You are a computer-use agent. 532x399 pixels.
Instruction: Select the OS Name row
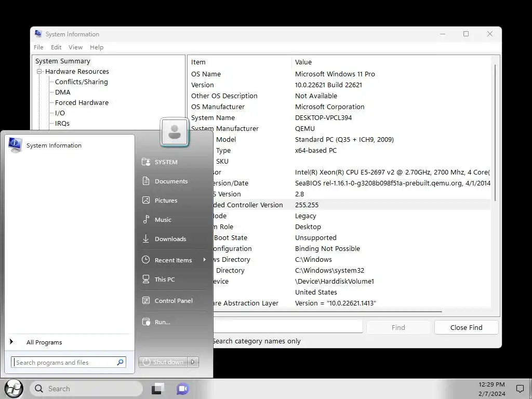[x=339, y=74]
